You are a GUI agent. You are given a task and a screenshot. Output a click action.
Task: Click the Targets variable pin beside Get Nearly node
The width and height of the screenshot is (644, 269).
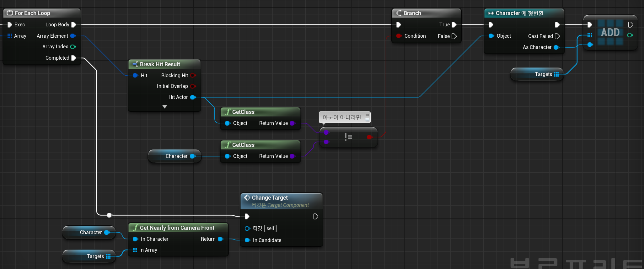[x=108, y=256]
